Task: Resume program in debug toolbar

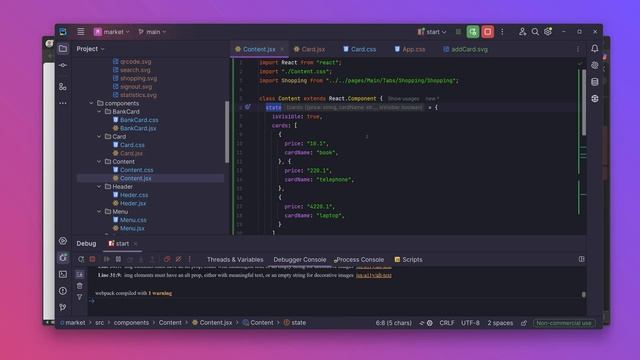Action: pos(107,259)
